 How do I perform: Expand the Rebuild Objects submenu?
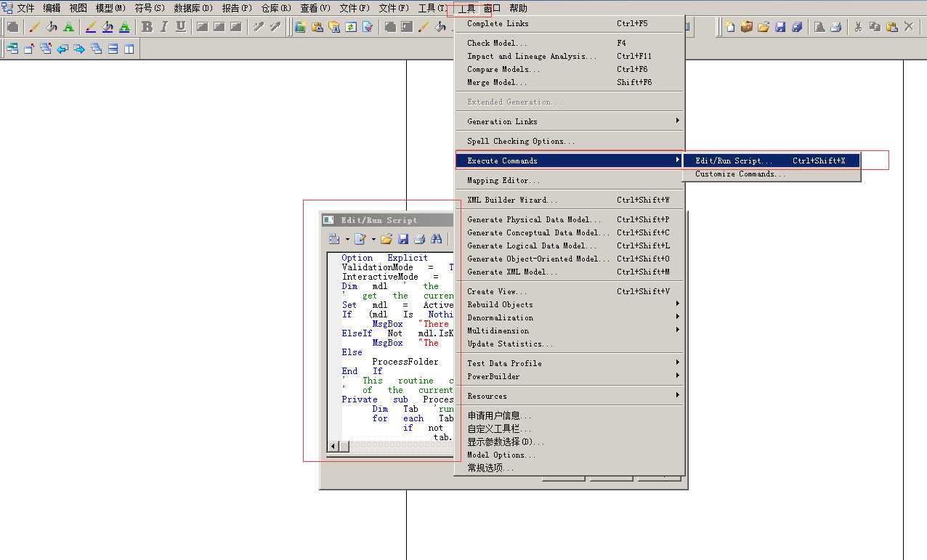point(570,304)
